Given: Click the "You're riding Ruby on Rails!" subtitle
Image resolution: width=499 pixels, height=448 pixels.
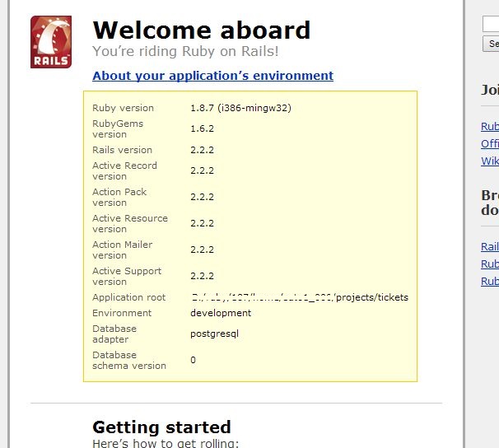Looking at the screenshot, I should [x=185, y=51].
